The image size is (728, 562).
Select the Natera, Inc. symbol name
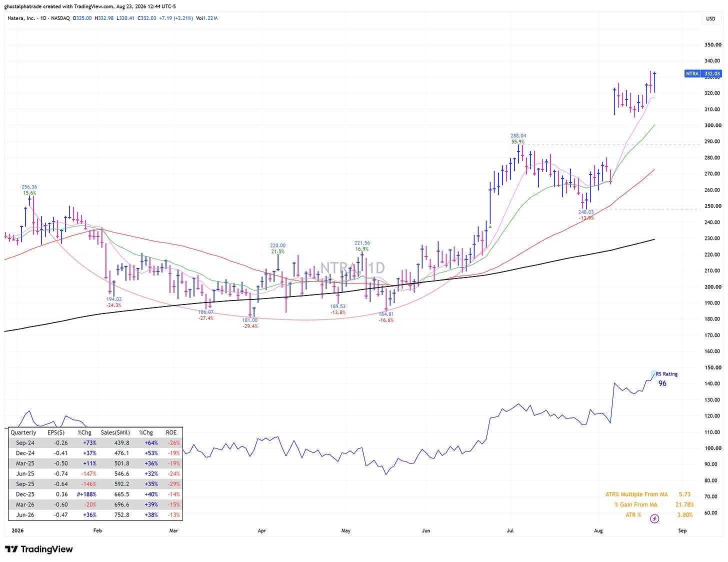22,18
